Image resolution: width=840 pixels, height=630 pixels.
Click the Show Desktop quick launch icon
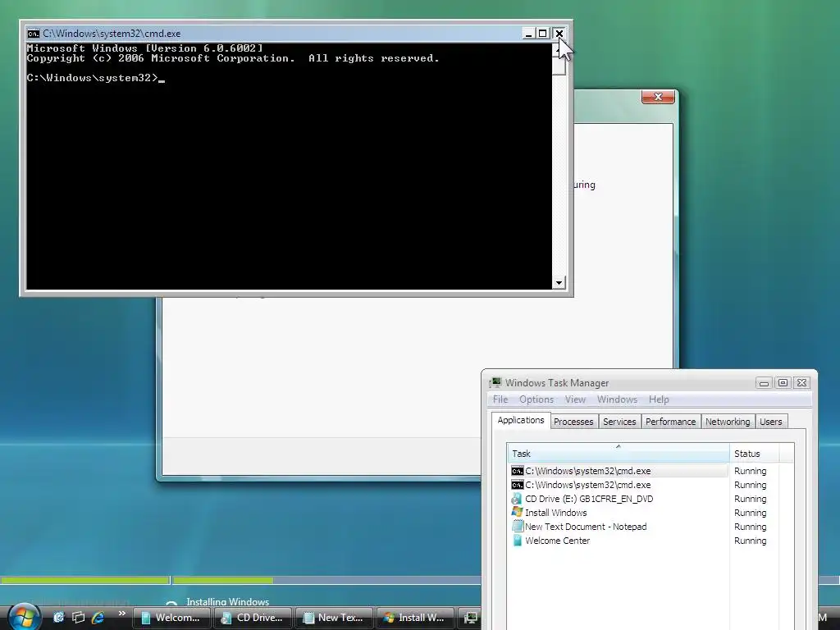pyautogui.click(x=59, y=617)
